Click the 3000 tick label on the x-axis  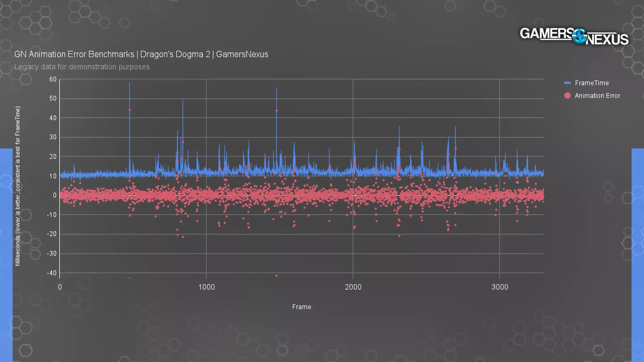500,287
